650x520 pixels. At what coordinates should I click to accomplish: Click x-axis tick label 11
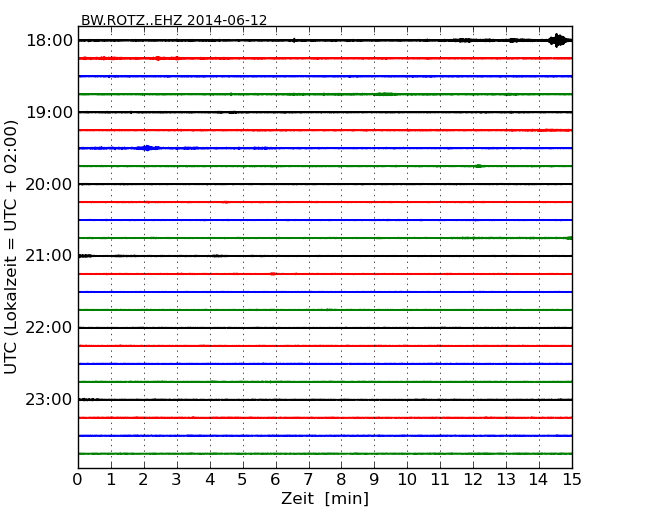pos(440,480)
